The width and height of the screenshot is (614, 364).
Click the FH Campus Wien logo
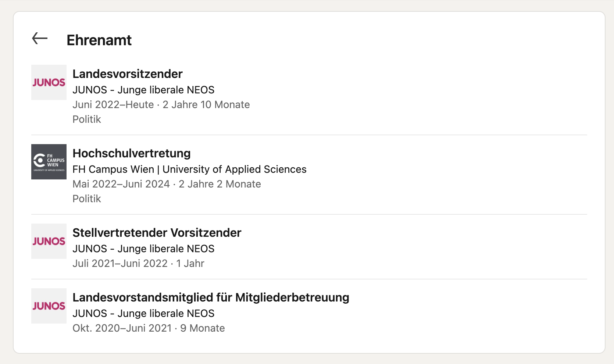pos(49,162)
